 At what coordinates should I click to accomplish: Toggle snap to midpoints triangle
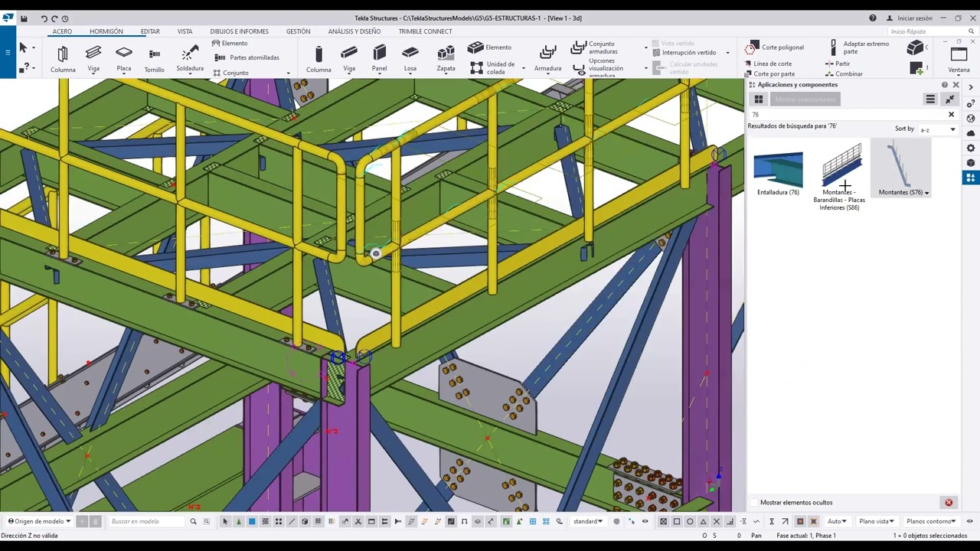(703, 521)
